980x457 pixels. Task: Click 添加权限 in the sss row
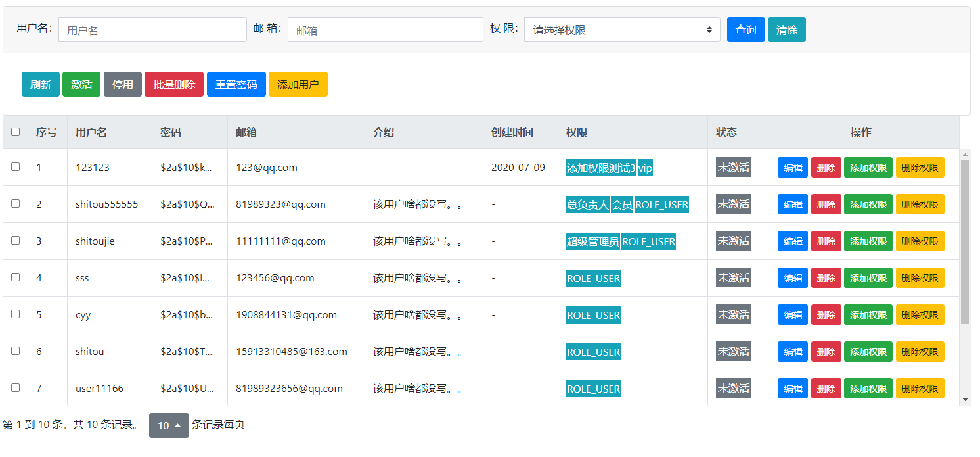click(x=868, y=278)
